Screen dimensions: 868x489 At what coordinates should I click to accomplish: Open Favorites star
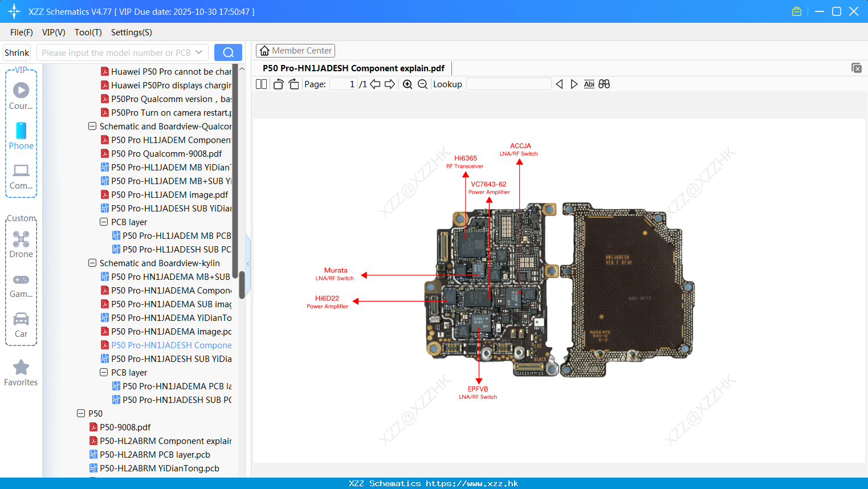click(x=21, y=373)
